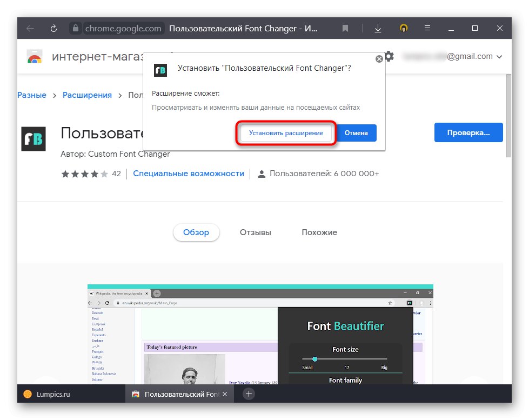
Task: Open the browser menu (hamburger icon)
Action: click(427, 28)
